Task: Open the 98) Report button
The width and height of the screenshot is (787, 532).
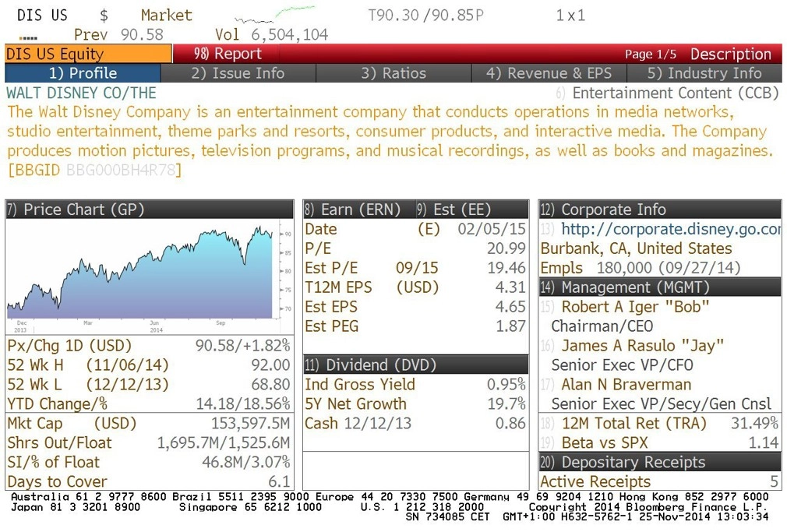Action: tap(226, 54)
